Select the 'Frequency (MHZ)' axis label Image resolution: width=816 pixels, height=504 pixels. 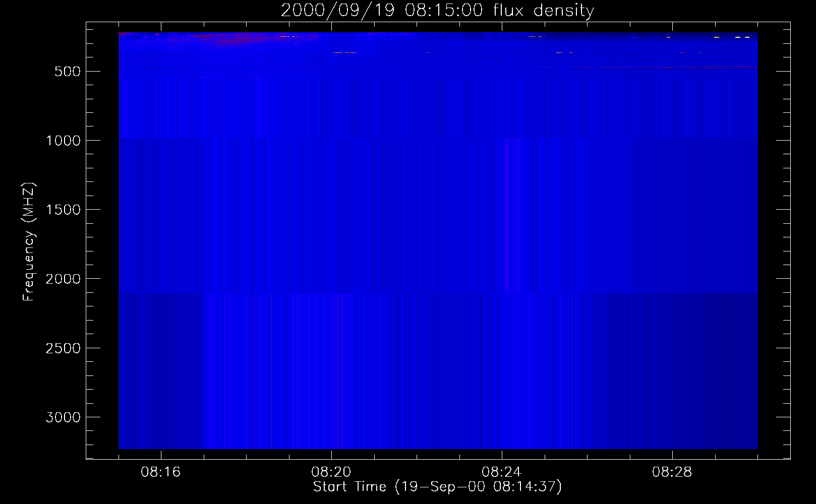tap(29, 242)
